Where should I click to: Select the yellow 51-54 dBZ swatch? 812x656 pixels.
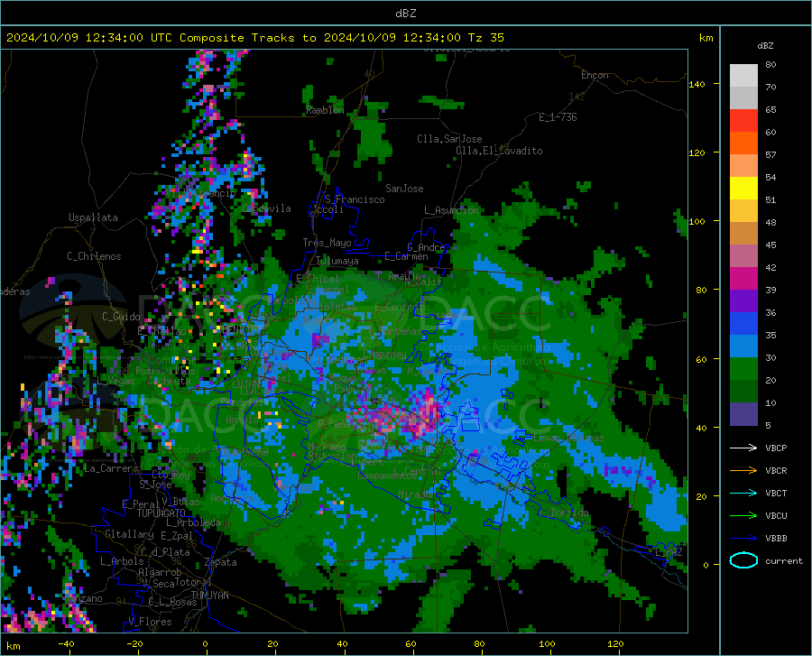[x=743, y=189]
